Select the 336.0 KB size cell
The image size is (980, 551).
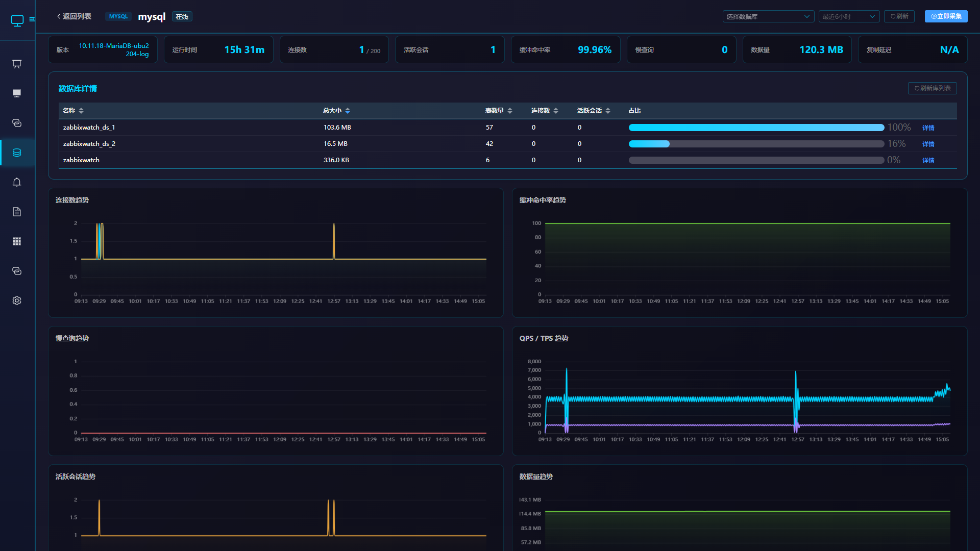[336, 160]
